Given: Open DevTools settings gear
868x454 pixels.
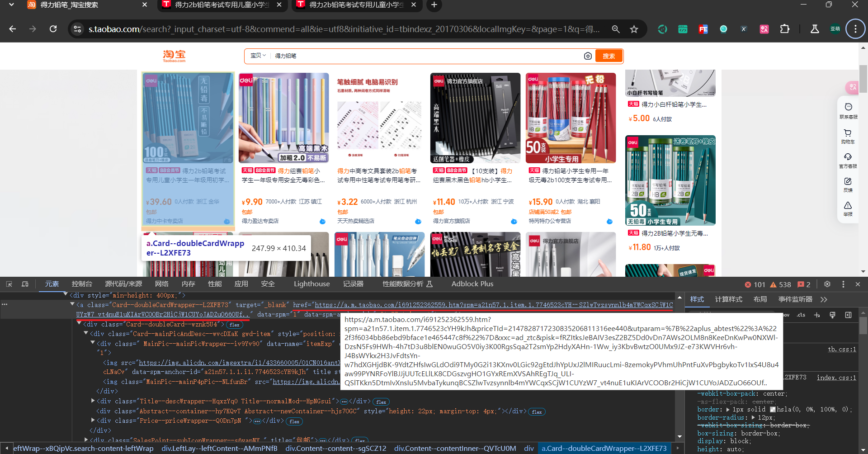Looking at the screenshot, I should 827,284.
